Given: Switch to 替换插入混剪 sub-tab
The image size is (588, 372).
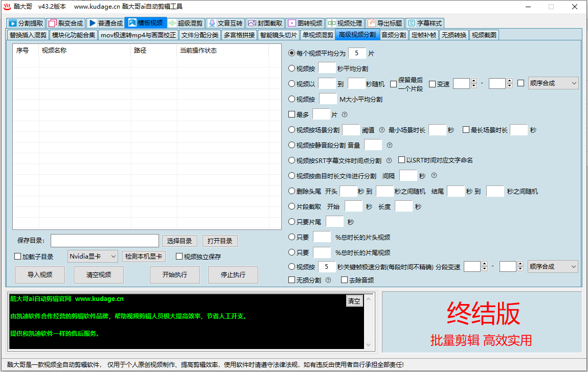Looking at the screenshot, I should [x=28, y=35].
